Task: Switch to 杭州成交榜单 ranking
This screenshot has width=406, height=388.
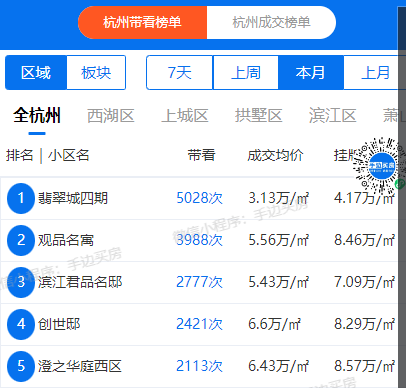Action: pos(271,23)
